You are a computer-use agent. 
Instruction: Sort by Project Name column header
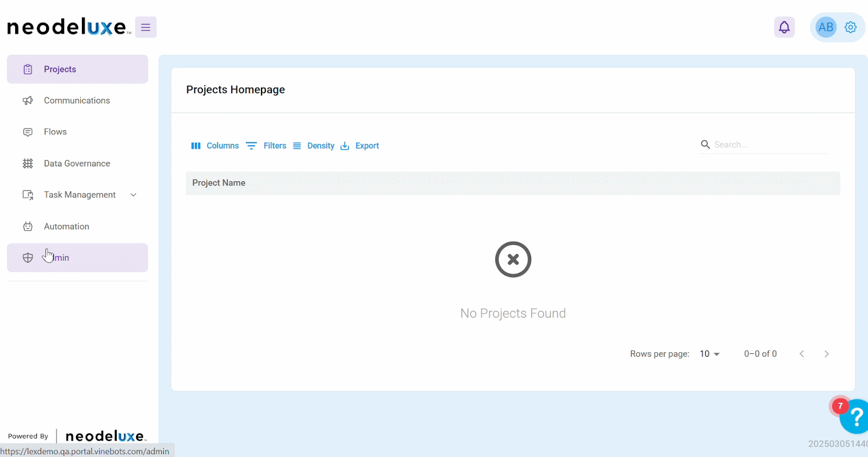(219, 183)
